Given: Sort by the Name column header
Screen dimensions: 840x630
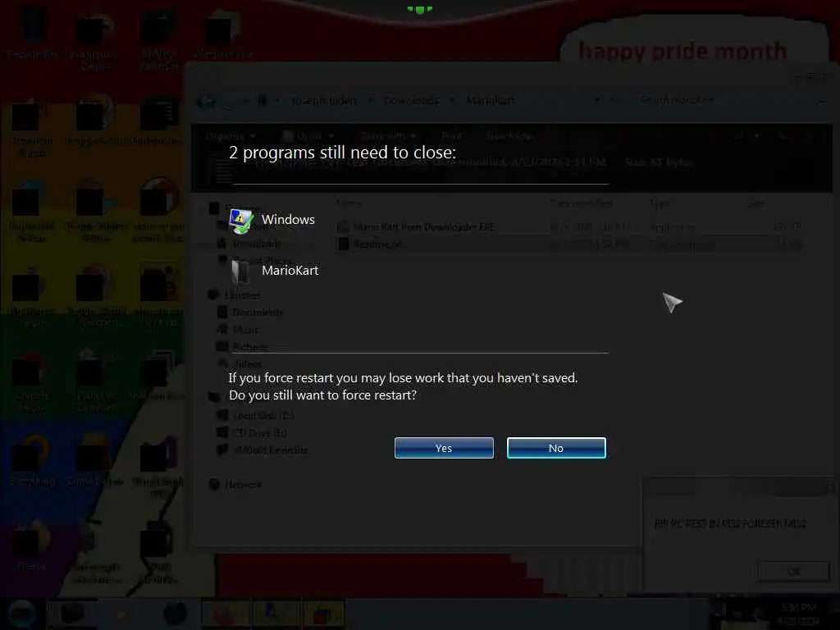Looking at the screenshot, I should [x=349, y=203].
